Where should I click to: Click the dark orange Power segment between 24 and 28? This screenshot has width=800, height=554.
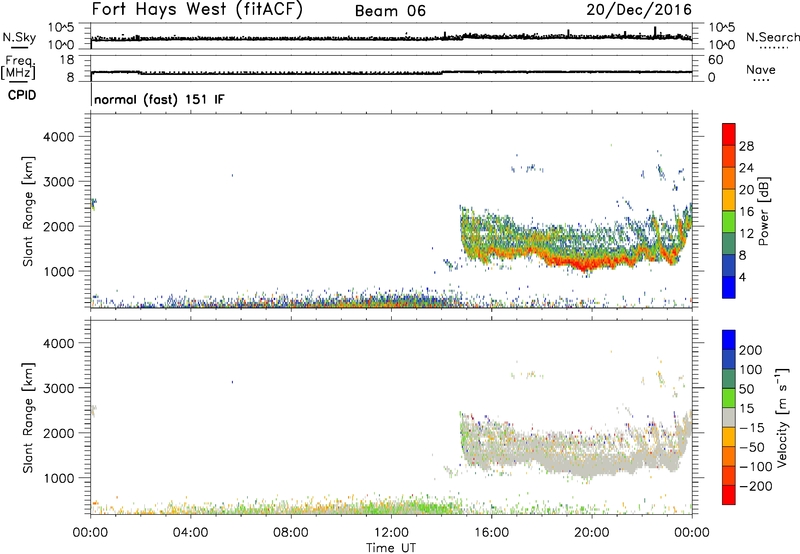tap(729, 156)
